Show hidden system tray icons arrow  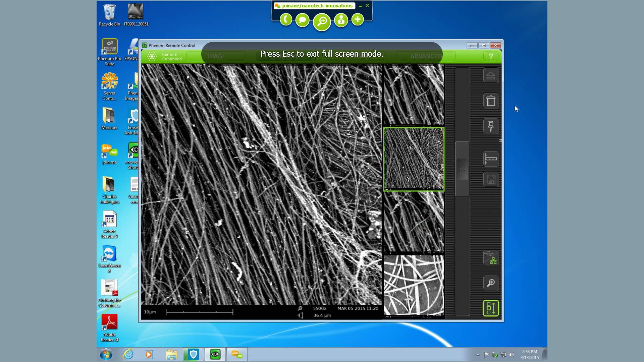coord(478,355)
